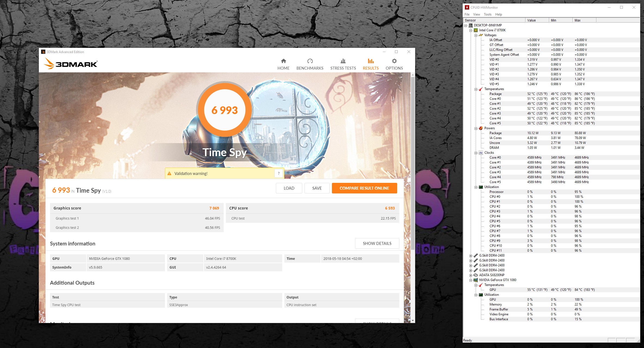Click the Max column header

point(584,20)
